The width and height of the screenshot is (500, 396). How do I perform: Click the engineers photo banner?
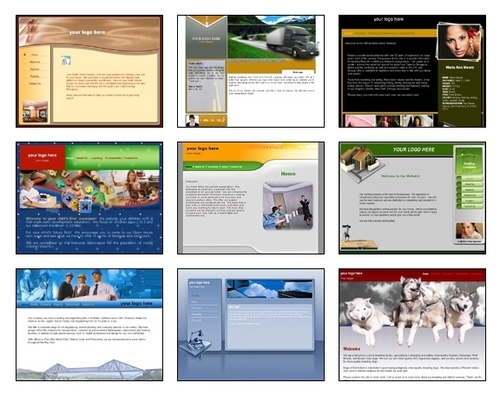89,284
